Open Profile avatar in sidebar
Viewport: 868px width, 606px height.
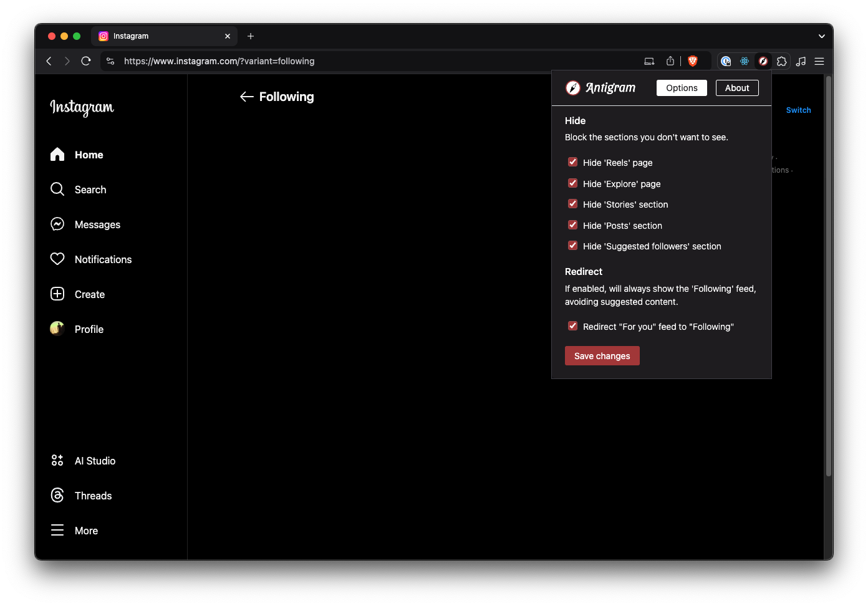(x=57, y=328)
